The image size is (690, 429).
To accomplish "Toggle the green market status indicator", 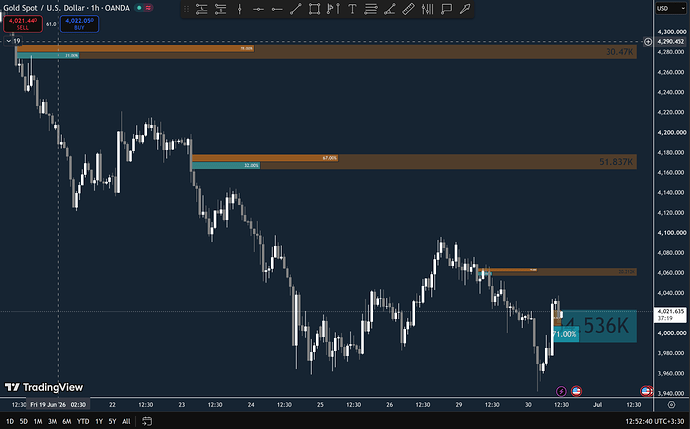I will [x=139, y=8].
